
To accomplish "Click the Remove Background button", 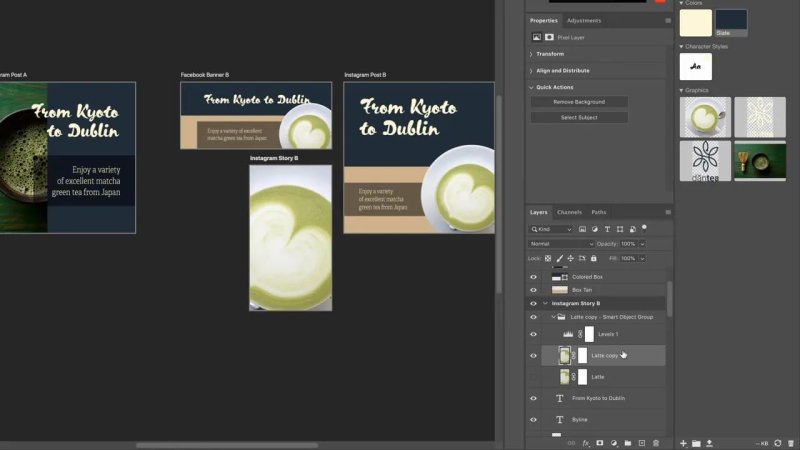I will pyautogui.click(x=579, y=102).
